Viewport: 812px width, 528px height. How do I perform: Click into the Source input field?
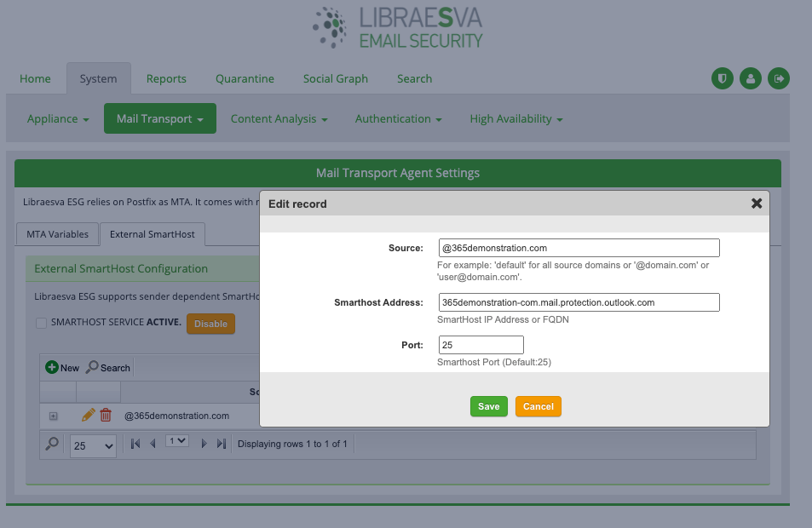coord(579,248)
